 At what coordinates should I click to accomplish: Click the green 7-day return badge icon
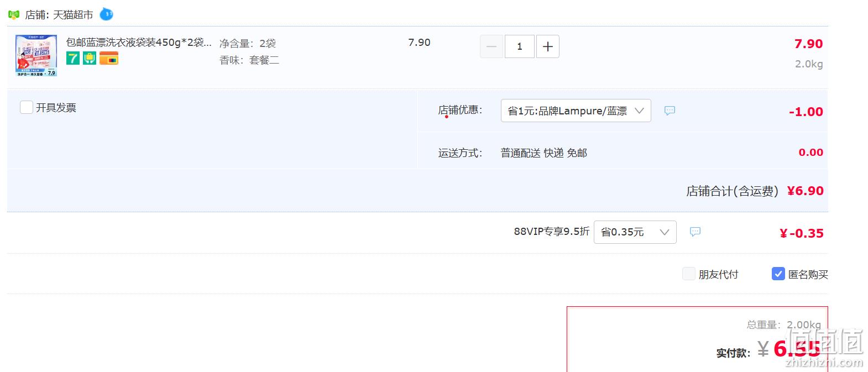click(x=73, y=58)
